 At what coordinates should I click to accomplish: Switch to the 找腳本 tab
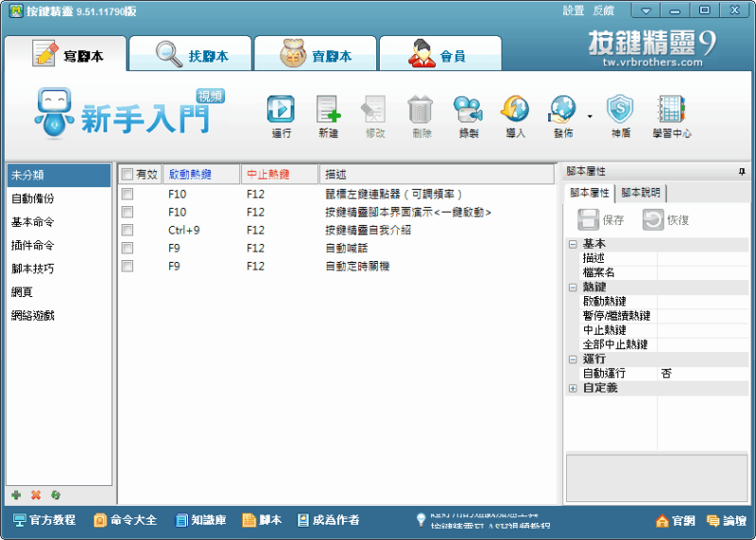[x=191, y=54]
